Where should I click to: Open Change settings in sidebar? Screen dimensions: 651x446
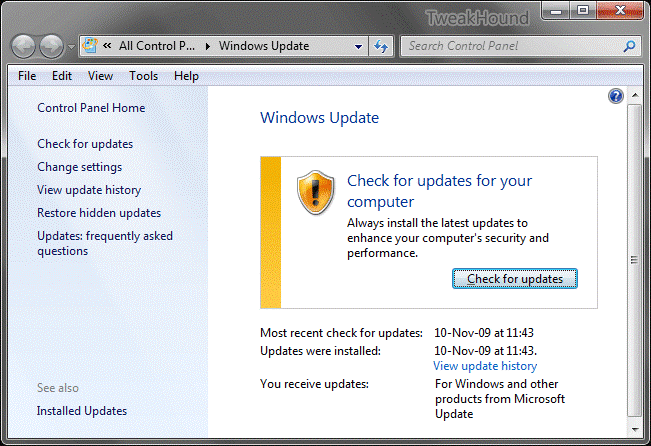(x=80, y=167)
